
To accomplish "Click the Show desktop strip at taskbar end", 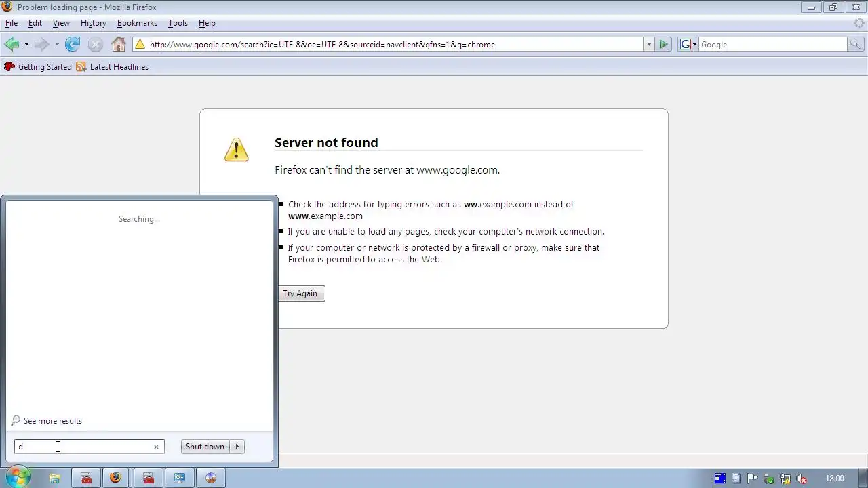I will [863, 478].
